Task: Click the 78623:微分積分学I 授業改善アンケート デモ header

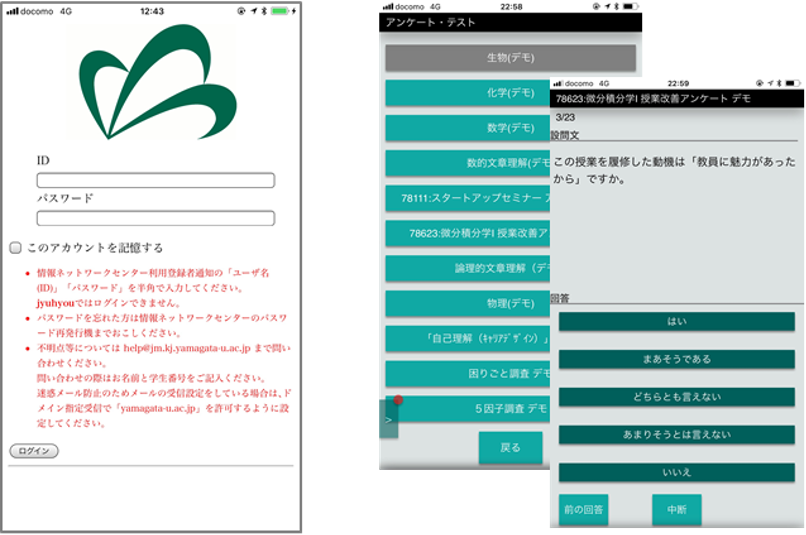Action: click(x=676, y=99)
